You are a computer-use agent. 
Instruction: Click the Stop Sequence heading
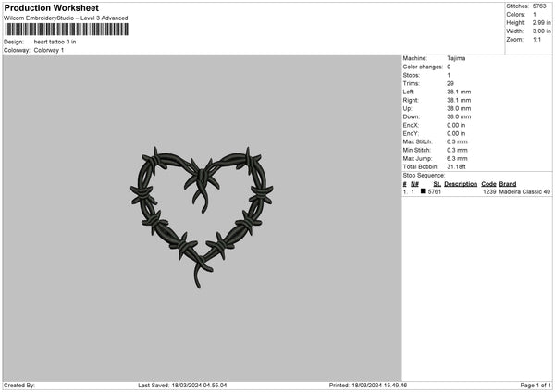[x=425, y=175]
